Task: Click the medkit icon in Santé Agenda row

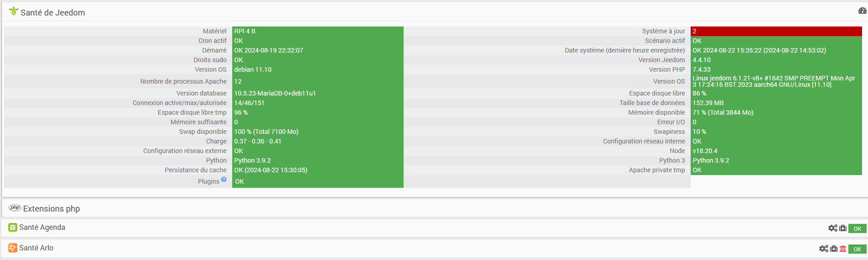Action: (843, 228)
